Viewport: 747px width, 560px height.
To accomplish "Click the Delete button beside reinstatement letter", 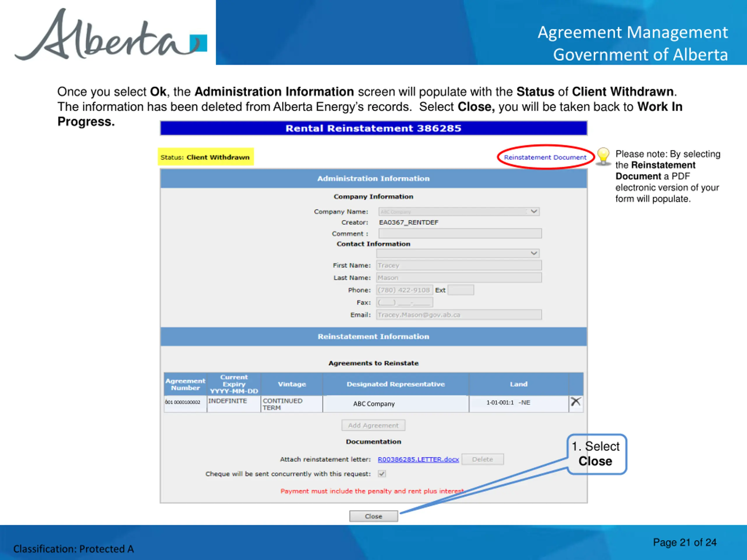I will tap(483, 459).
